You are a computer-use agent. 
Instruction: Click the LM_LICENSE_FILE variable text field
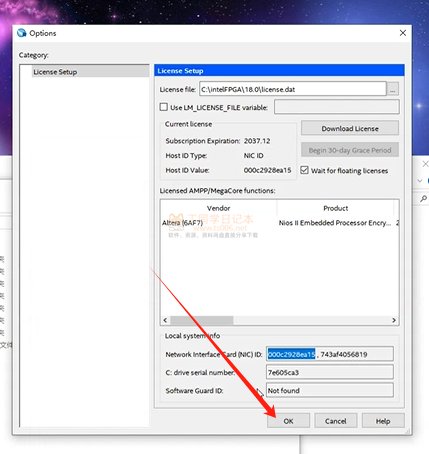point(336,107)
